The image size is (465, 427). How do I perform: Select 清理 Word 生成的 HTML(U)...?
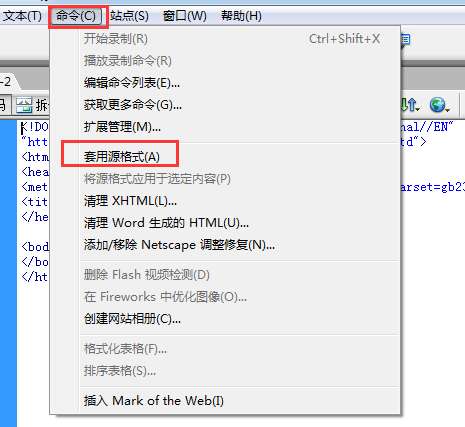point(166,223)
